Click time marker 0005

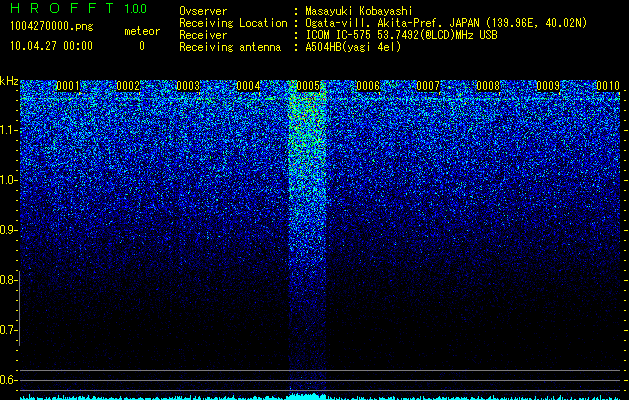(308, 85)
